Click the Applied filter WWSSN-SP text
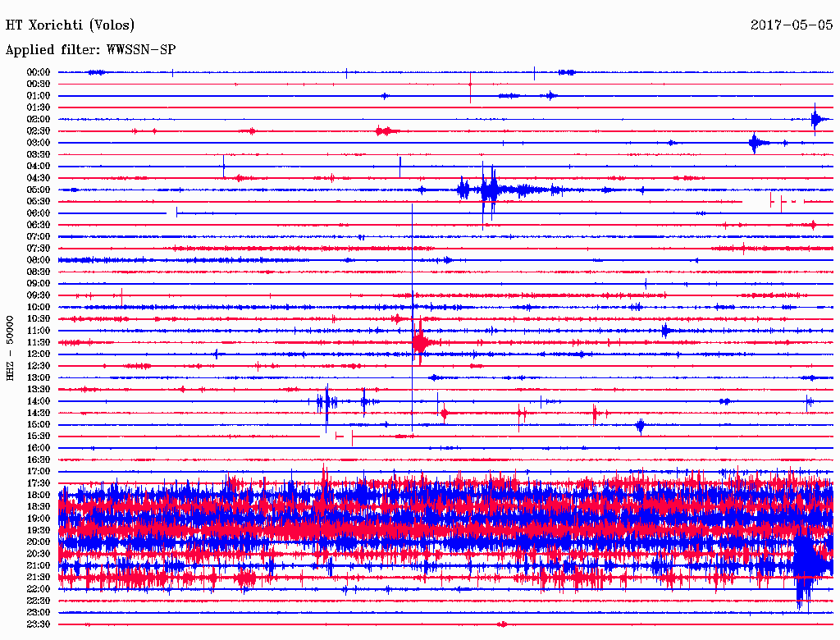The width and height of the screenshot is (840, 640). (90, 50)
